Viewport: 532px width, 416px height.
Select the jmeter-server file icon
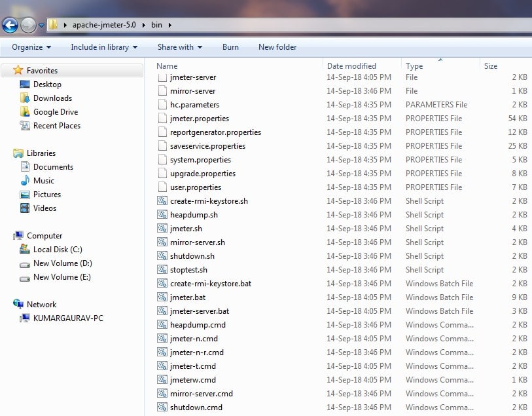point(162,78)
